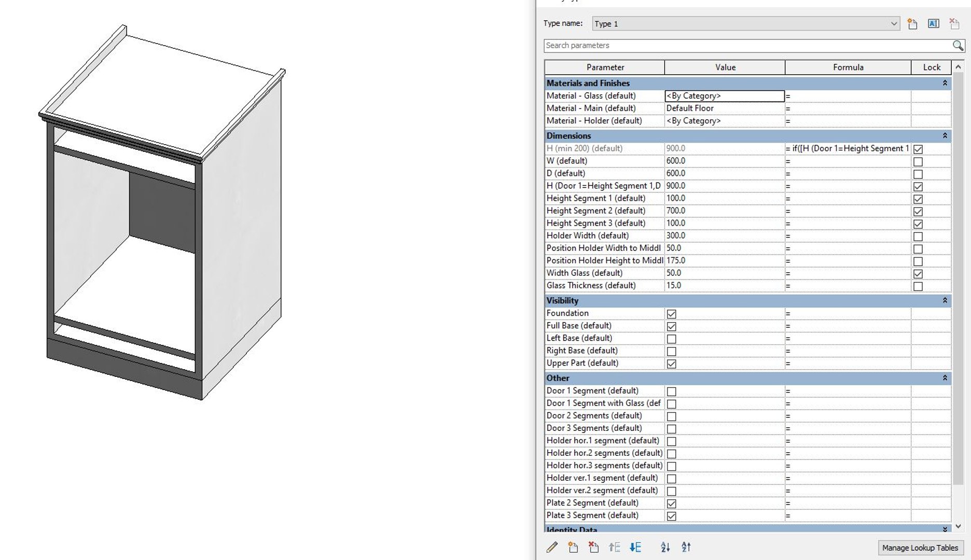Uncheck the Plate 2 Segment checkbox
Image resolution: width=971 pixels, height=560 pixels.
pyautogui.click(x=672, y=503)
